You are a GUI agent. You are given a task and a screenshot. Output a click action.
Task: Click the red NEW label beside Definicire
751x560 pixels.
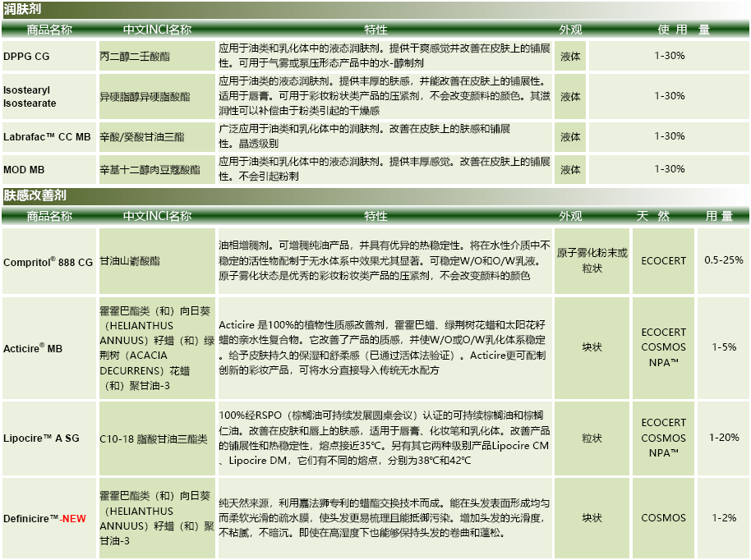click(x=74, y=519)
